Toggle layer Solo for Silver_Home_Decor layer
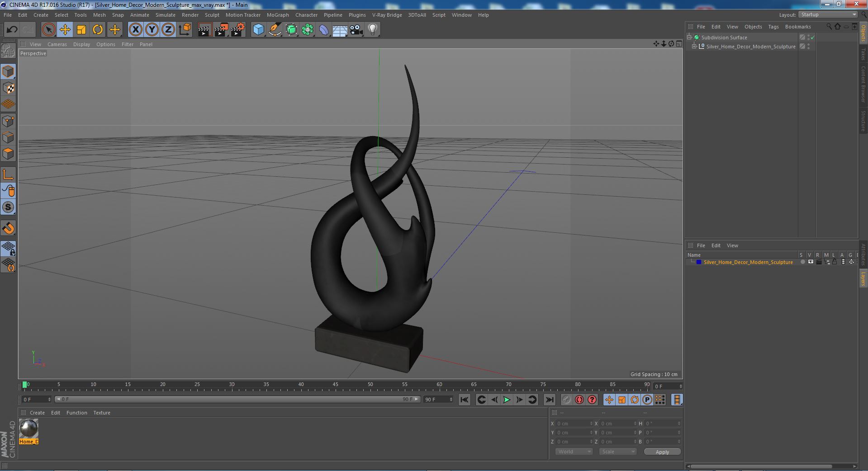 tap(802, 262)
